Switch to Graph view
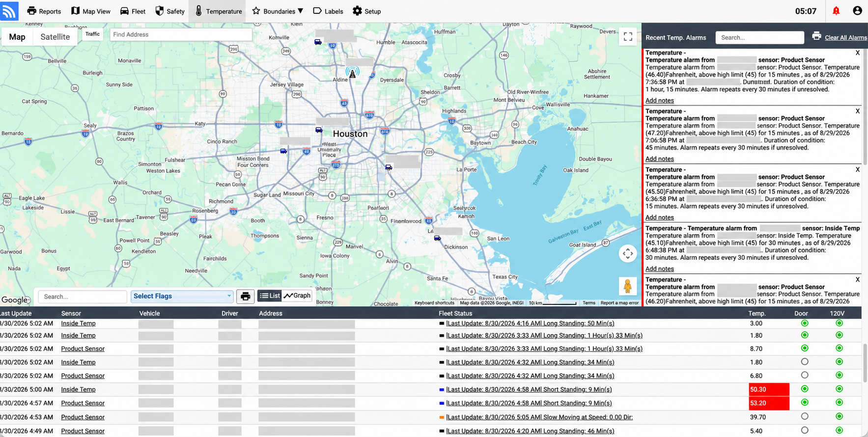This screenshot has height=437, width=868. coord(297,296)
